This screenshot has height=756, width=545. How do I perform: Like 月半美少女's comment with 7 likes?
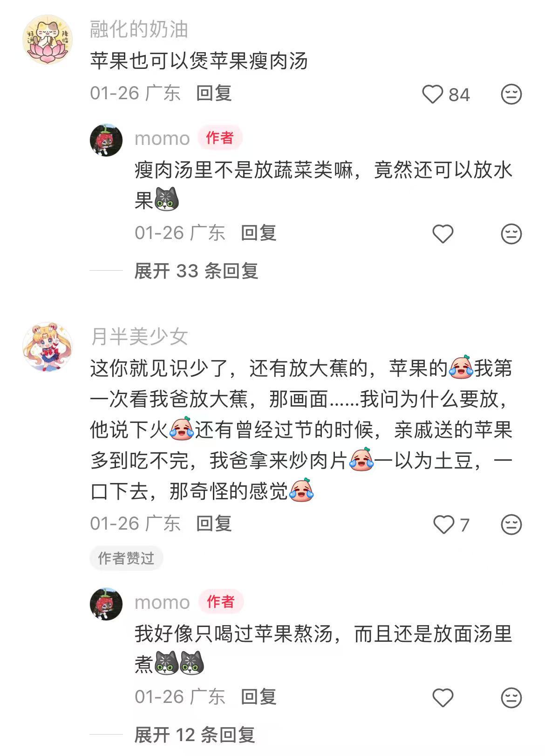click(x=443, y=524)
